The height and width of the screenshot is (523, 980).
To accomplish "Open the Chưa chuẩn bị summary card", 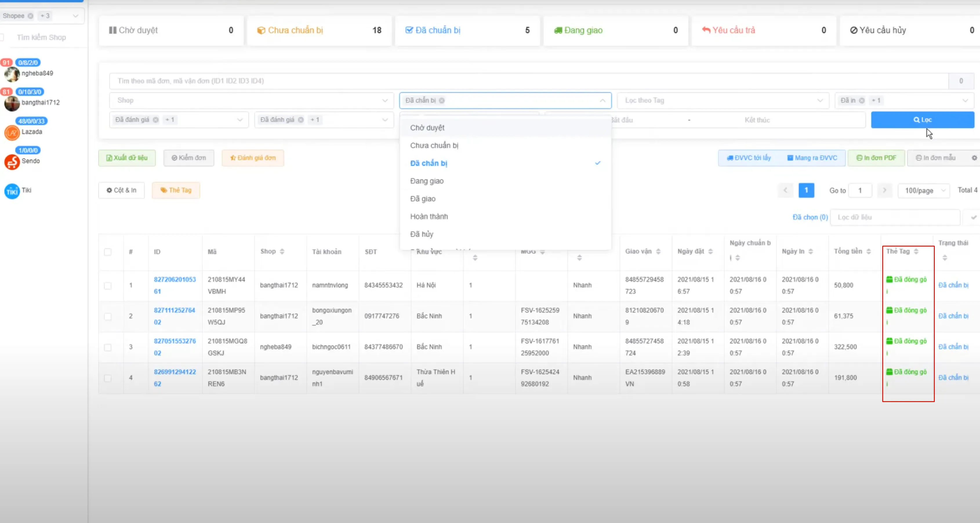I will pyautogui.click(x=319, y=30).
